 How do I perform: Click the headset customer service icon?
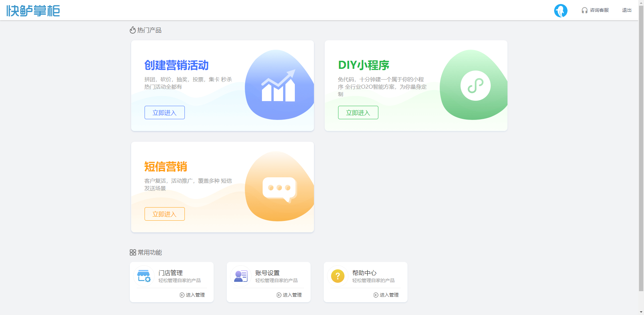pyautogui.click(x=584, y=10)
